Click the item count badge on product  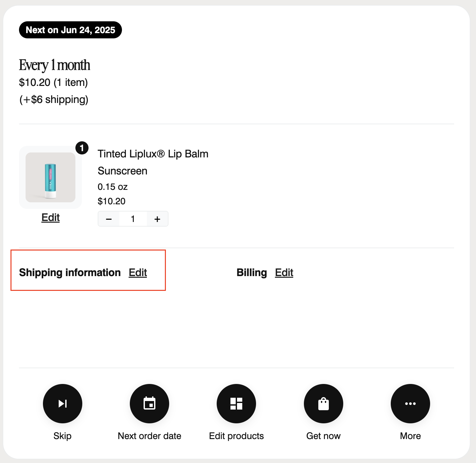tap(82, 148)
